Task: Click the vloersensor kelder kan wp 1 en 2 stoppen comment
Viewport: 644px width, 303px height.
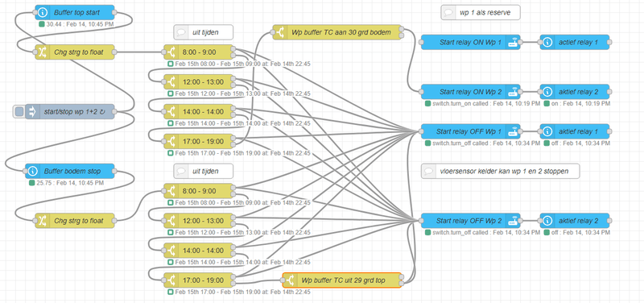Action: [x=500, y=171]
